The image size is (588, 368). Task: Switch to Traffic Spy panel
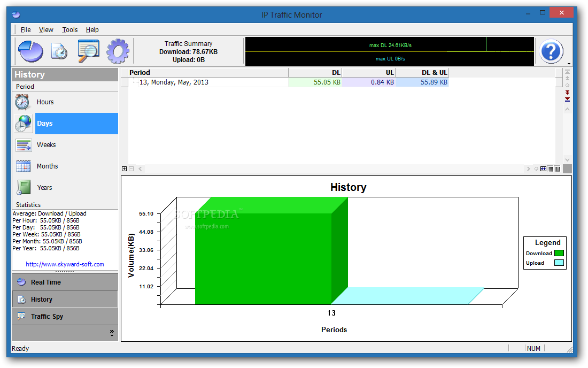65,317
